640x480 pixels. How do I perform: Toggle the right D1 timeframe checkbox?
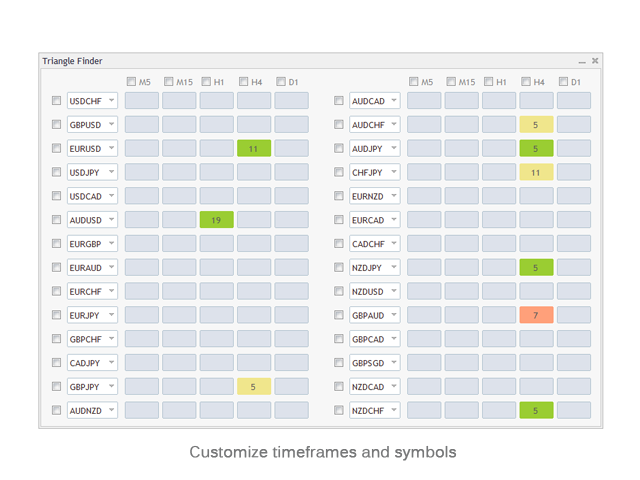point(564,82)
